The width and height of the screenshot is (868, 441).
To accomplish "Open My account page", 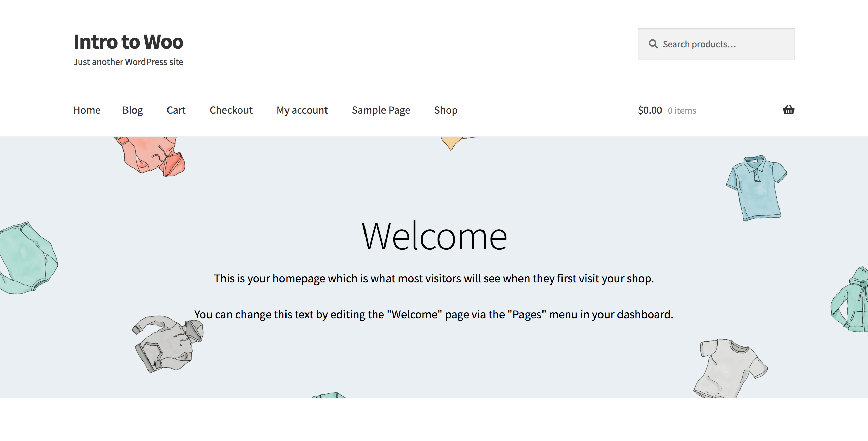I will pyautogui.click(x=302, y=110).
